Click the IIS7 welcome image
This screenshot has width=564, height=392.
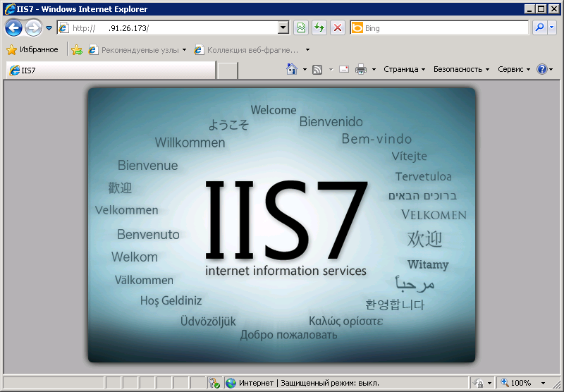[281, 225]
